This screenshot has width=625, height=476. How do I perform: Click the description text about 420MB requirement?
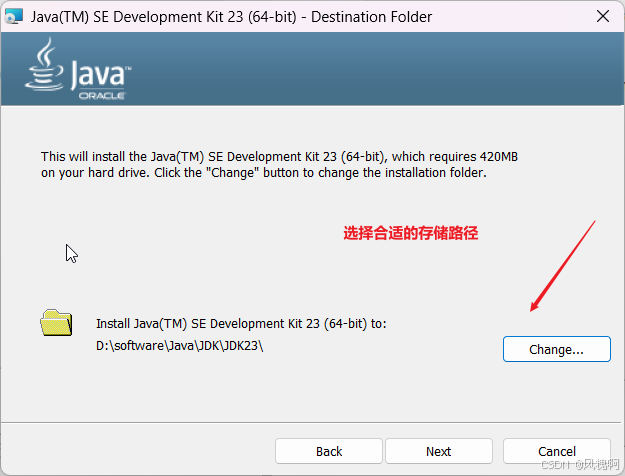[279, 164]
